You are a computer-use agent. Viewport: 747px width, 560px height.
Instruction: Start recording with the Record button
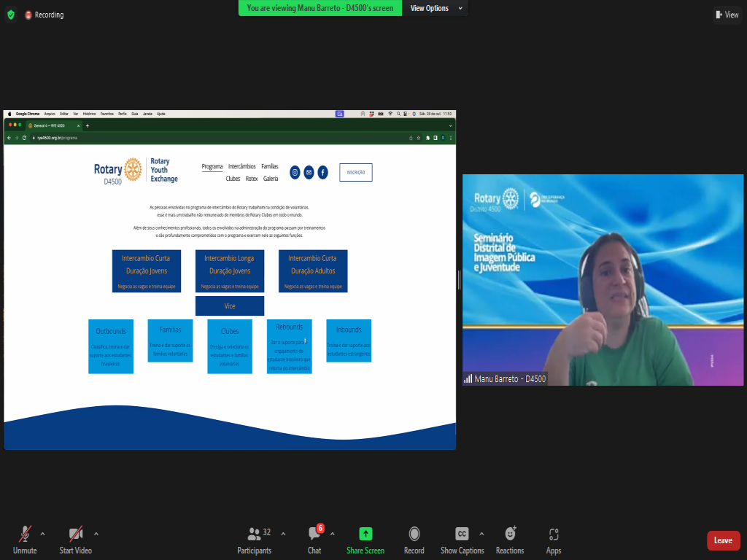point(414,540)
